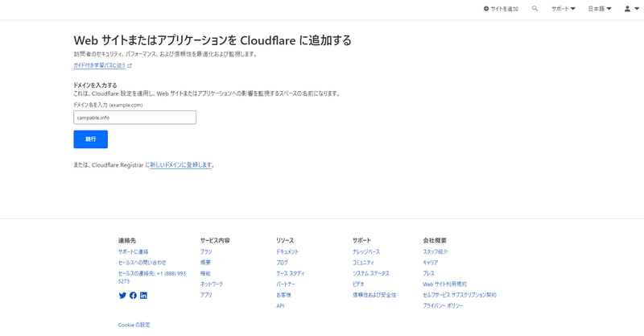Image resolution: width=644 pixels, height=336 pixels.
Task: Open the アプリ footer link
Action: (206, 295)
